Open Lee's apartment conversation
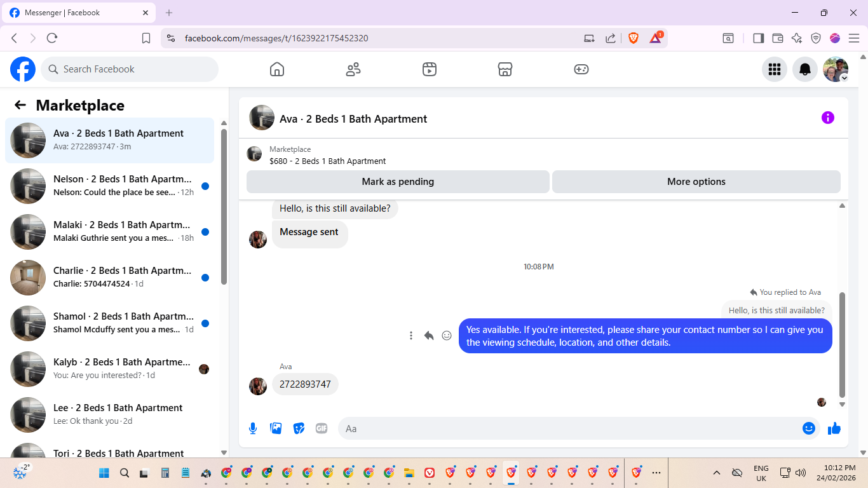 (109, 415)
